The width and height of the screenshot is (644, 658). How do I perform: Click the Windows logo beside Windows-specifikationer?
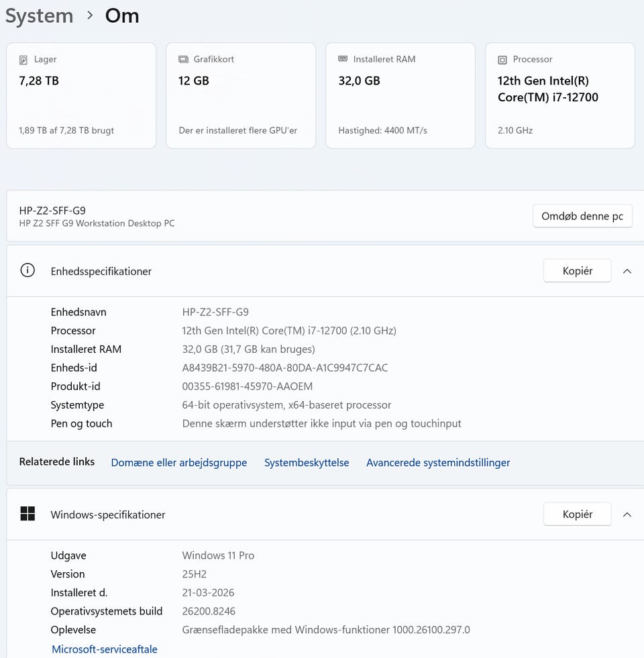(x=28, y=514)
